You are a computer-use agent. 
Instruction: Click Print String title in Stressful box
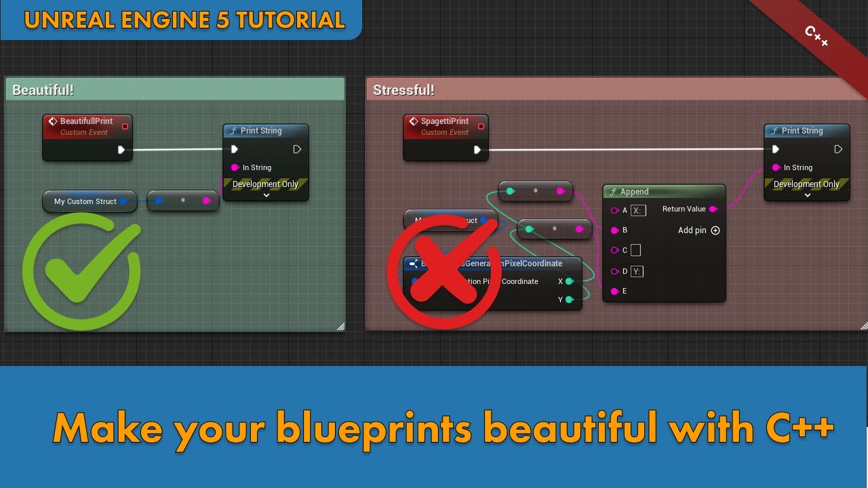(x=802, y=131)
